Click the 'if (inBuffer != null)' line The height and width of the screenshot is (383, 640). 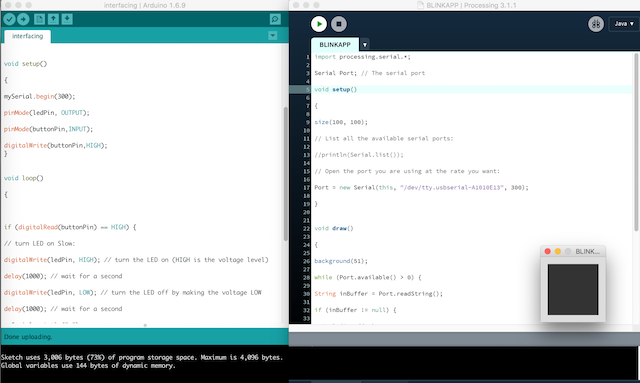355,310
